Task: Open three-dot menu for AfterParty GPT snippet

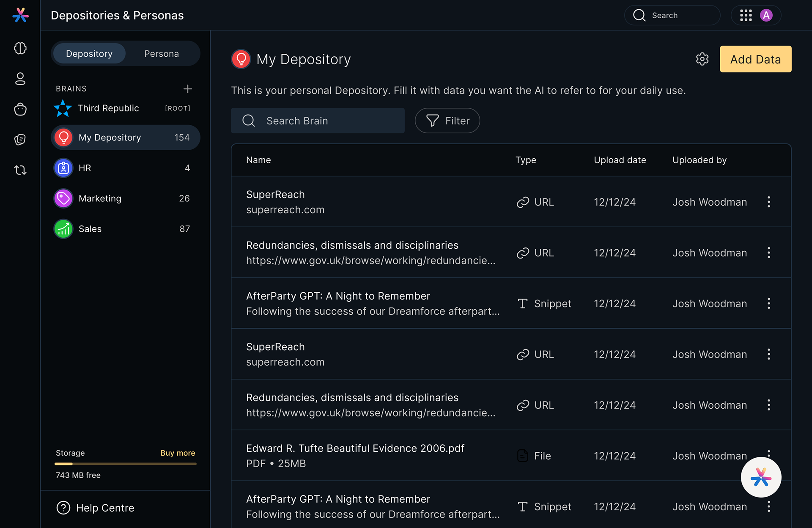Action: (768, 303)
